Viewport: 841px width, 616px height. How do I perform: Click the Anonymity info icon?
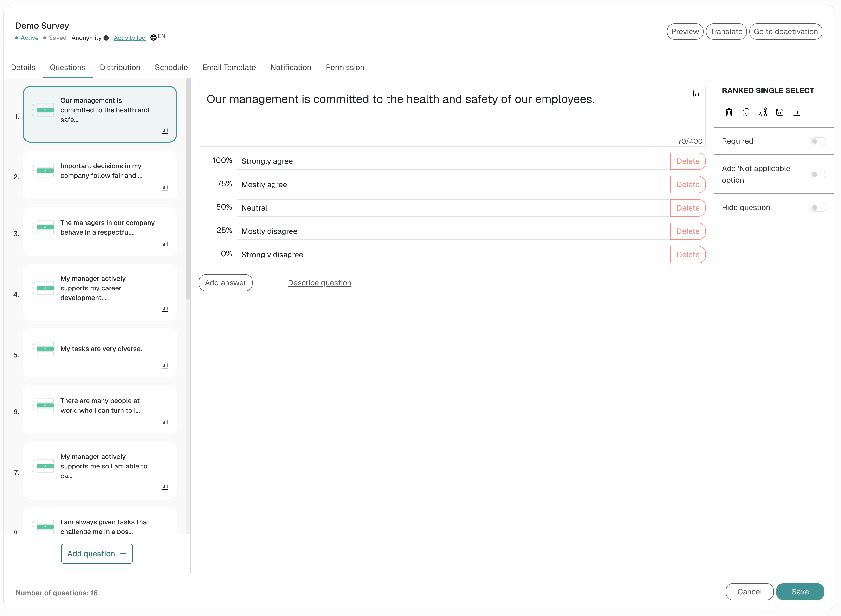pos(106,38)
